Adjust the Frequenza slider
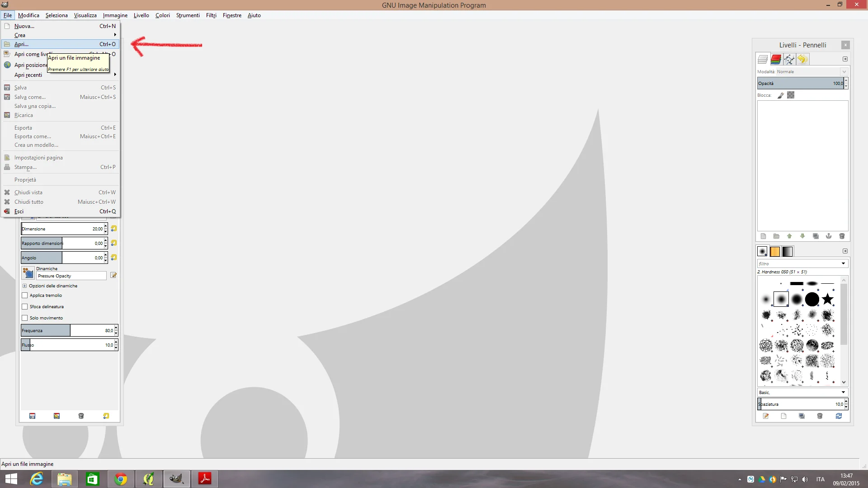The width and height of the screenshot is (868, 488). tap(68, 331)
